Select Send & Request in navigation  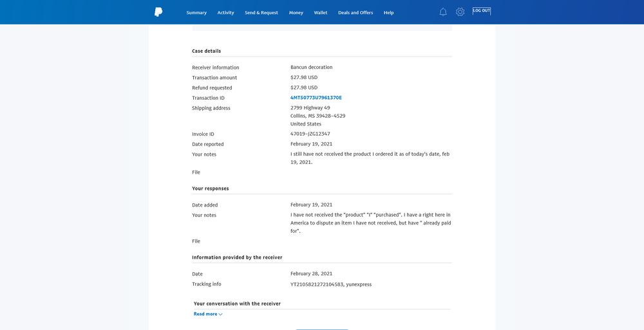[261, 13]
